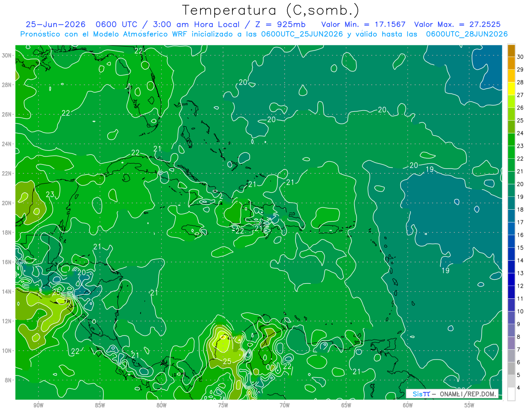Click the "Valor Max. = 27.2525" readout
The image size is (532, 411).
(458, 24)
